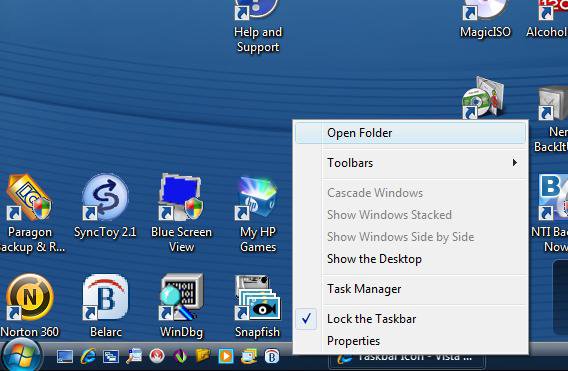Select the Paragon Backup desktop shortcut
The height and width of the screenshot is (371, 568).
pos(29,213)
